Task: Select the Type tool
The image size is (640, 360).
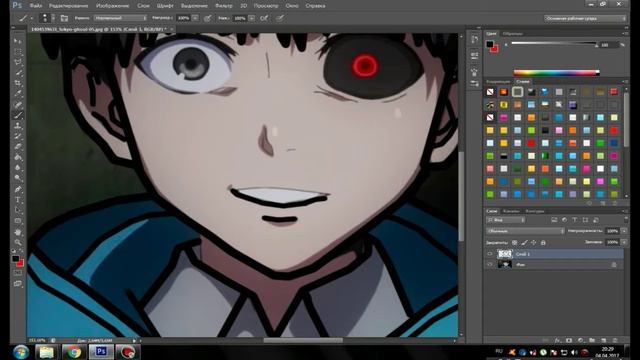Action: coord(18,200)
